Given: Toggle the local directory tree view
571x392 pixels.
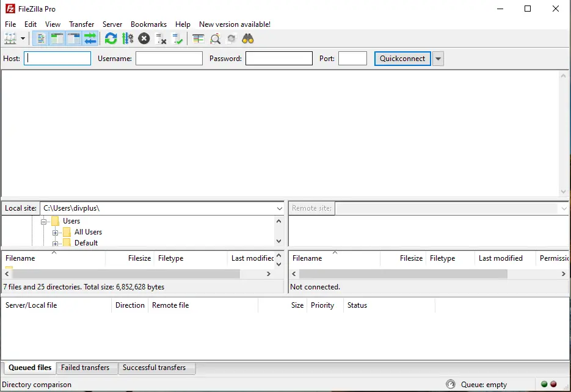Looking at the screenshot, I should 56,38.
